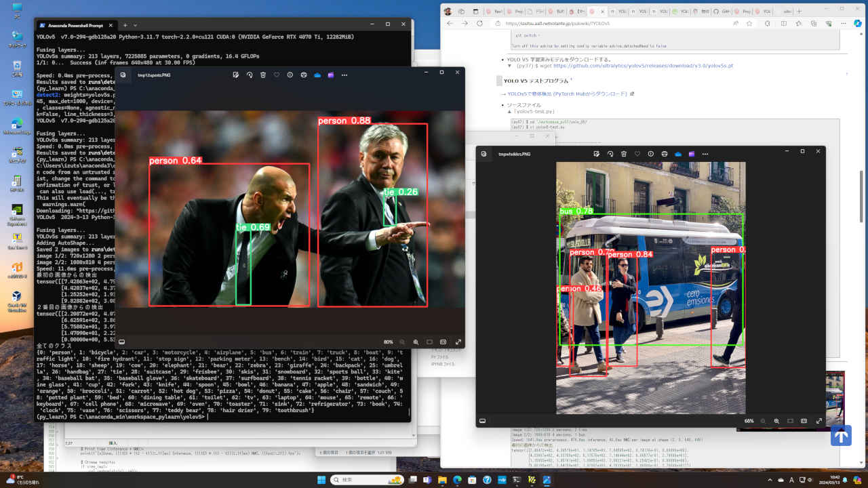
Task: Open the yolov5s.pt GitHub release download link
Action: click(643, 66)
